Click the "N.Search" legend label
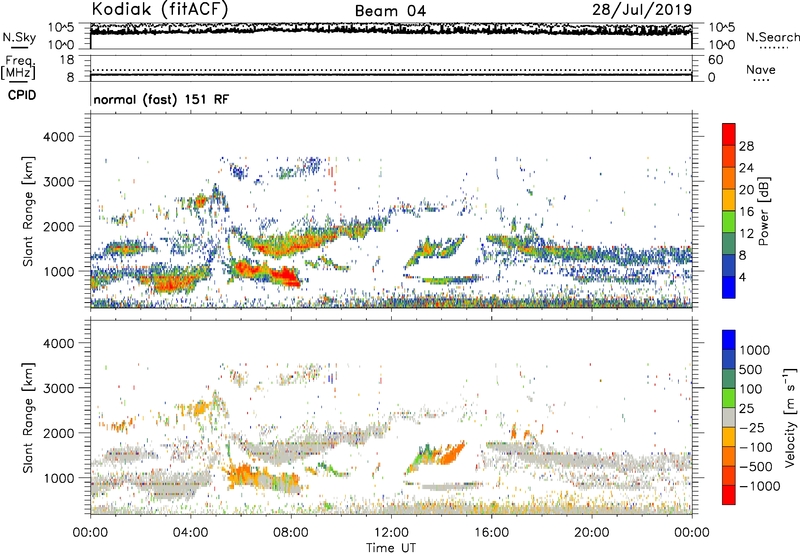 pos(773,37)
